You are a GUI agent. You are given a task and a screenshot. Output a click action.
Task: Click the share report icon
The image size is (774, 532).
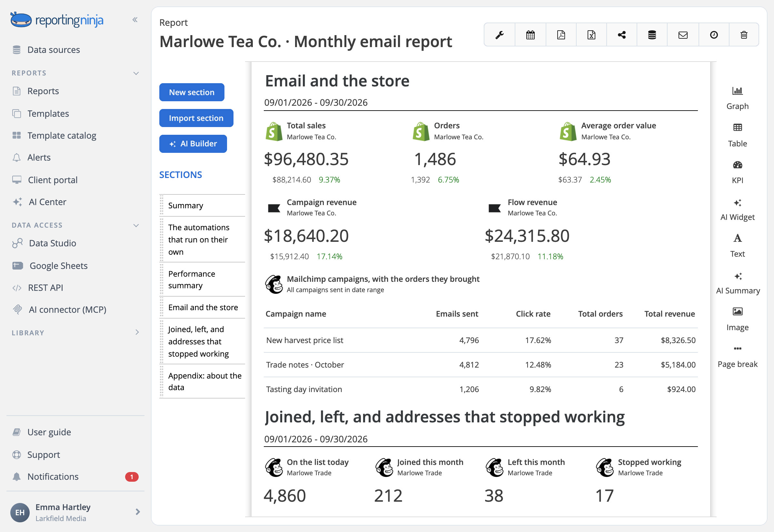(622, 35)
